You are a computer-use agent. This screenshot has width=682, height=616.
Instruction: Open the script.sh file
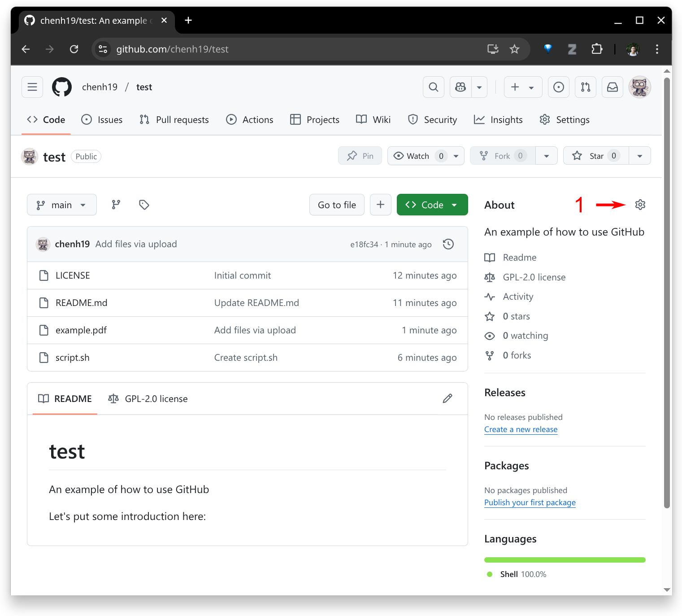coord(72,358)
